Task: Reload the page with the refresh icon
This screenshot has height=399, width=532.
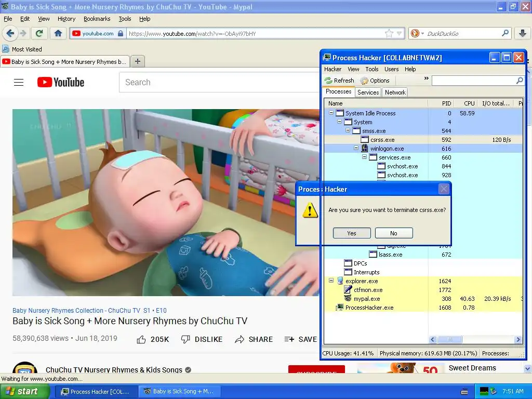Action: tap(39, 33)
